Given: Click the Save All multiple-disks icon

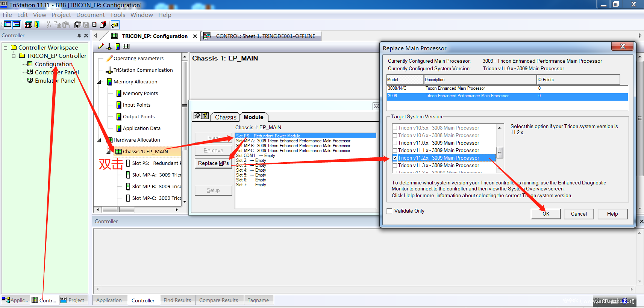Looking at the screenshot, I should (78, 24).
